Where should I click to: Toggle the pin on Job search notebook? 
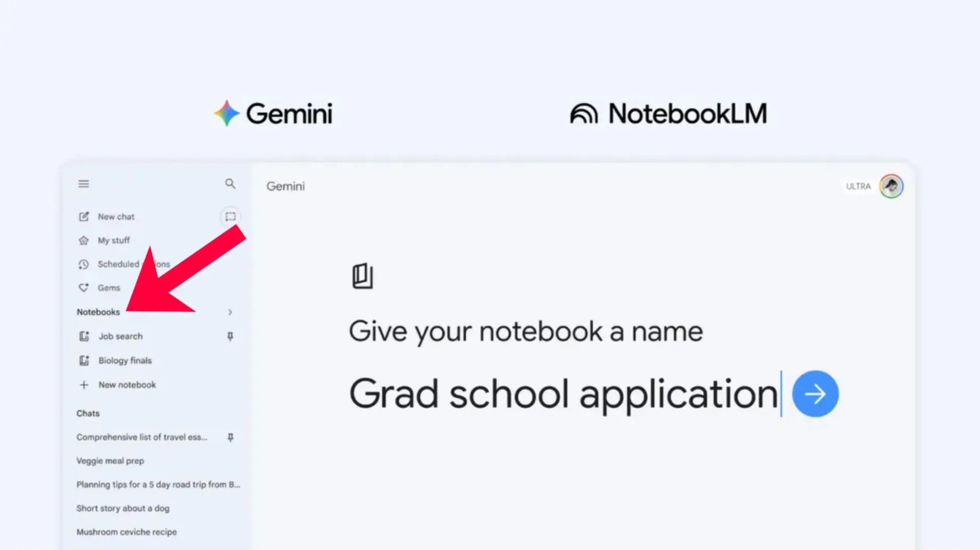[230, 336]
